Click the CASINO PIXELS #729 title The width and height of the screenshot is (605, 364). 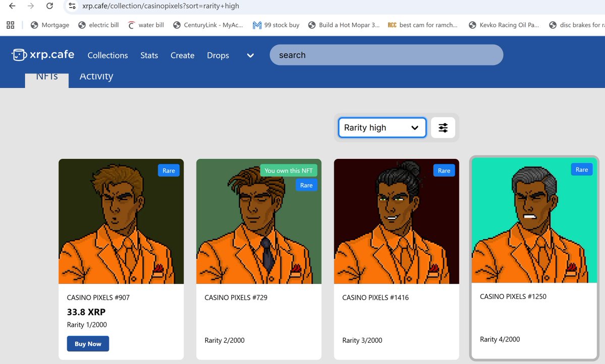click(236, 297)
